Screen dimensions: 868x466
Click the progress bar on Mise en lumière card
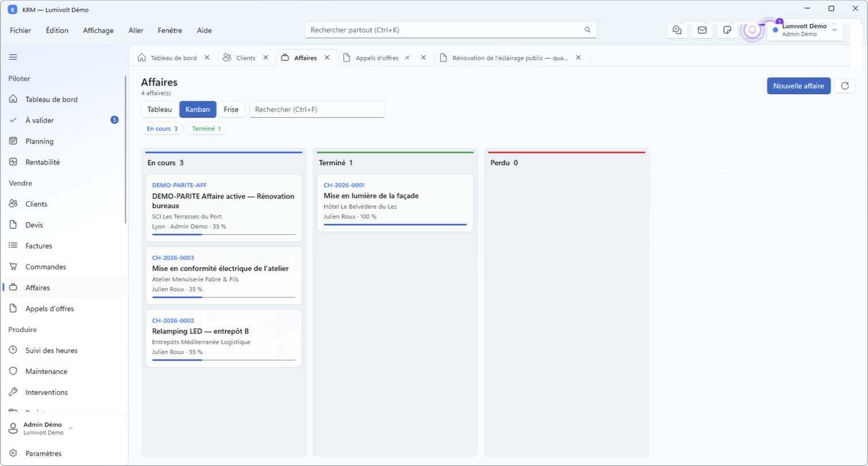click(x=395, y=224)
